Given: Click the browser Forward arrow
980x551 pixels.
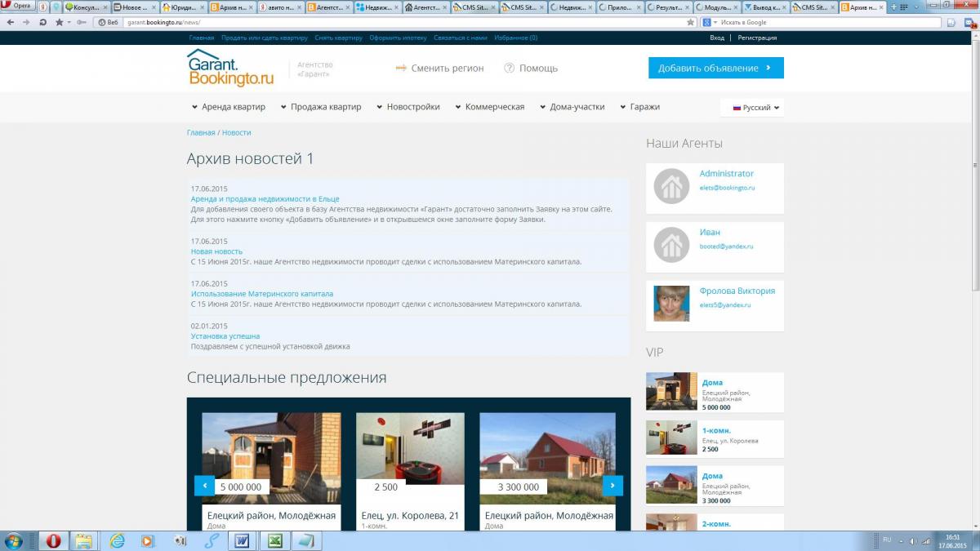Looking at the screenshot, I should click(x=26, y=22).
